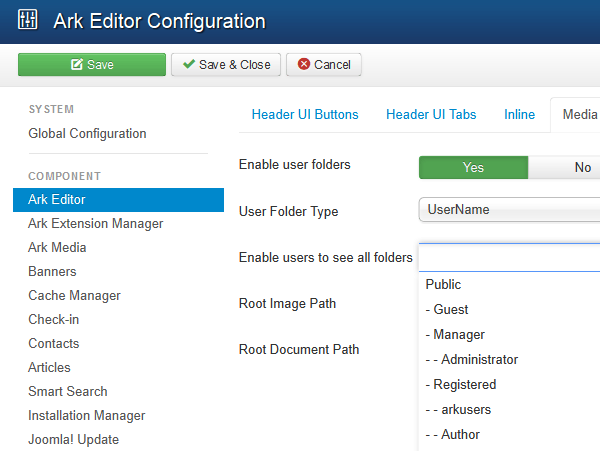This screenshot has width=600, height=451.
Task: Open the User Folder Type dropdown
Action: (x=508, y=210)
